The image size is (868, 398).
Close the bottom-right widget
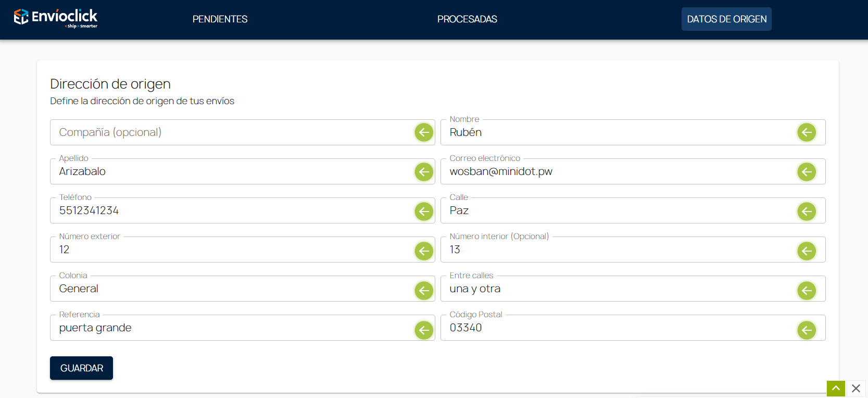856,389
